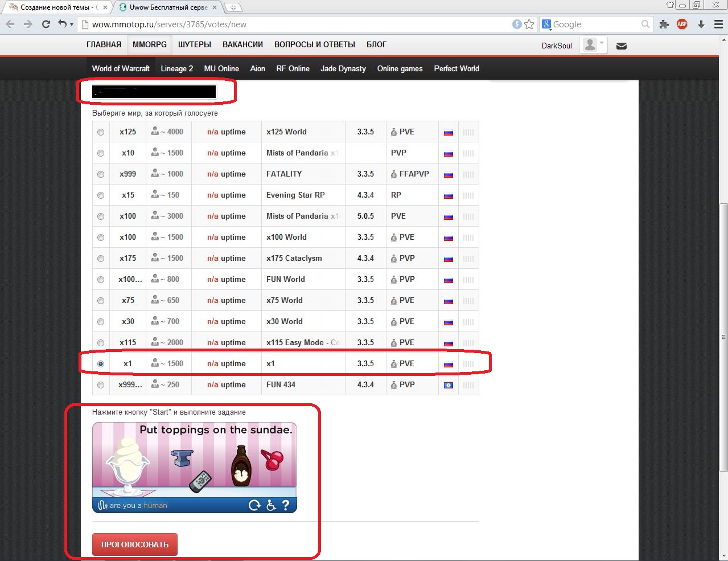Select the x115 Easy Mode radio button

click(101, 343)
